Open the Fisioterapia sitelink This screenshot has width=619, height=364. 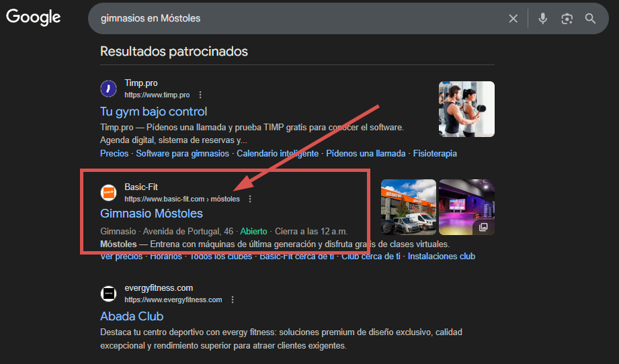click(x=435, y=153)
